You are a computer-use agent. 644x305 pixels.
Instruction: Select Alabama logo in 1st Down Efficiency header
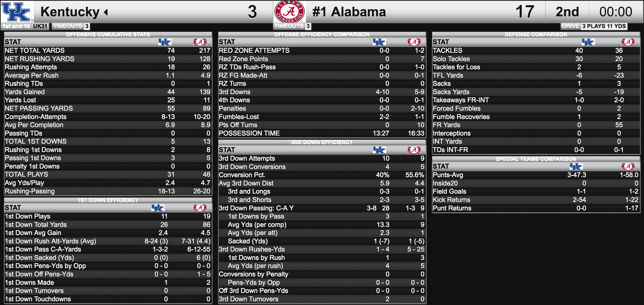(x=200, y=208)
